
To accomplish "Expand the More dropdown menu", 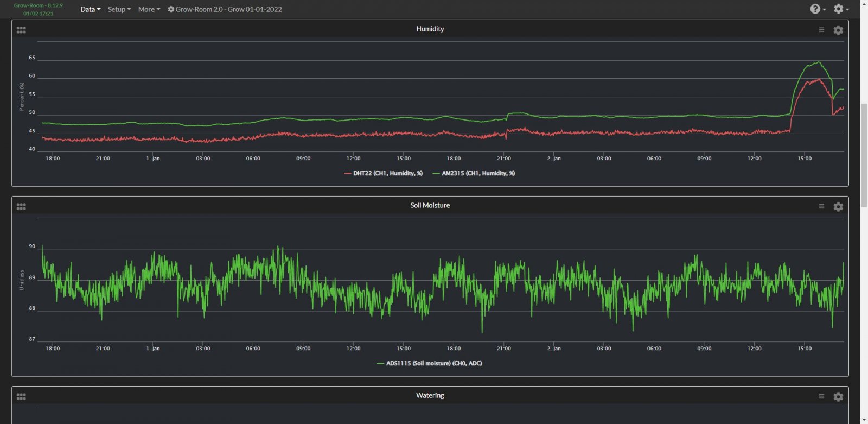I will [149, 9].
